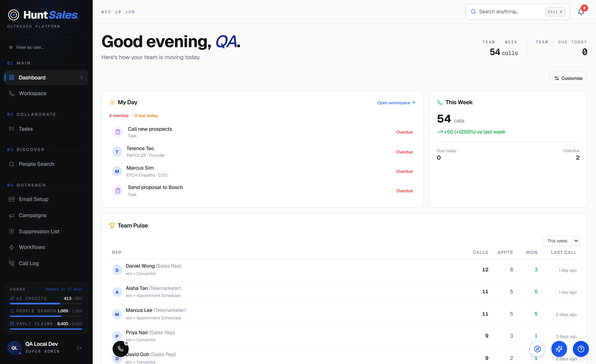The width and height of the screenshot is (596, 364).
Task: Follow the Open workspace link
Action: (x=396, y=103)
